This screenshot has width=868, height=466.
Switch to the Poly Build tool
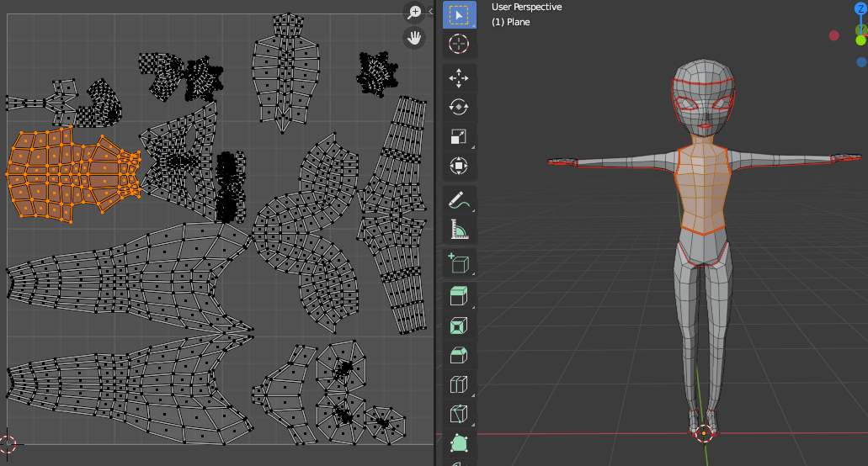point(459,442)
